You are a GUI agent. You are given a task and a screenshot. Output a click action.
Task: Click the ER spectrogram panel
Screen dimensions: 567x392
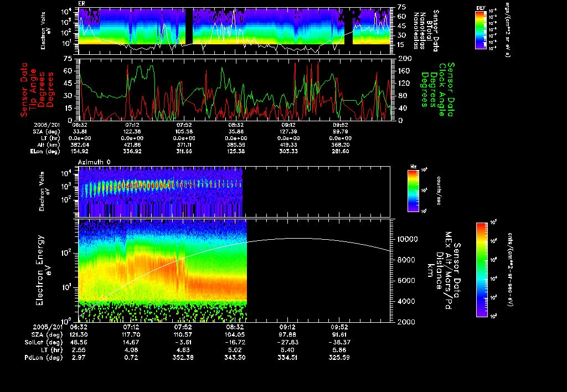[234, 31]
